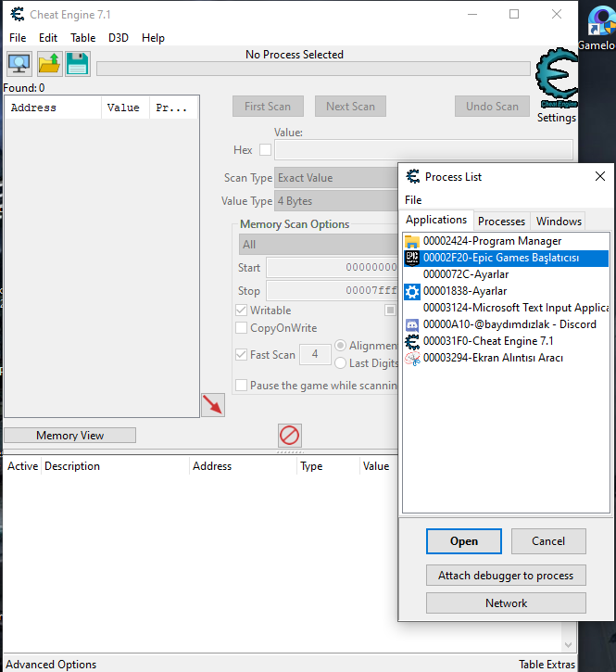Open the Table menu
Screen dimensions: 616x672
83,38
